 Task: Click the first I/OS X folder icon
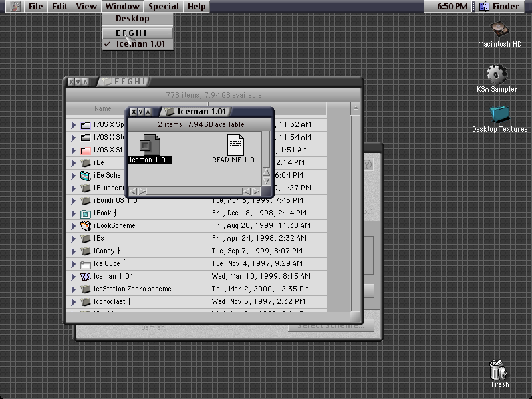86,125
